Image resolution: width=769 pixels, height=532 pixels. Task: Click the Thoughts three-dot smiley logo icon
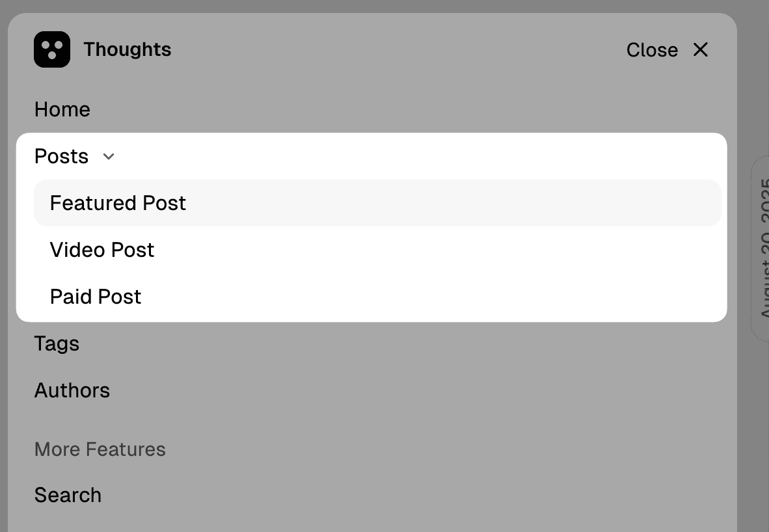[52, 49]
